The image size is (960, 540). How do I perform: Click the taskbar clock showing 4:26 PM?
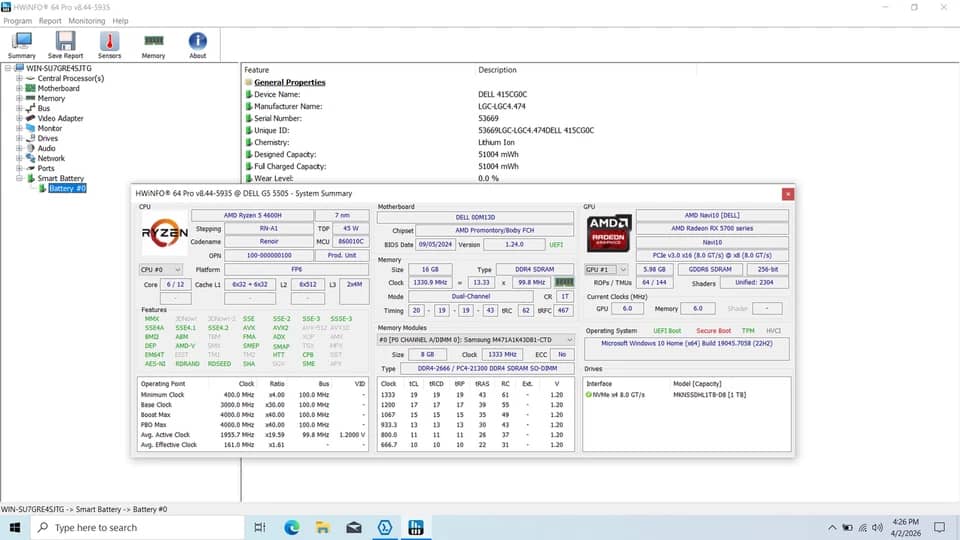[906, 527]
